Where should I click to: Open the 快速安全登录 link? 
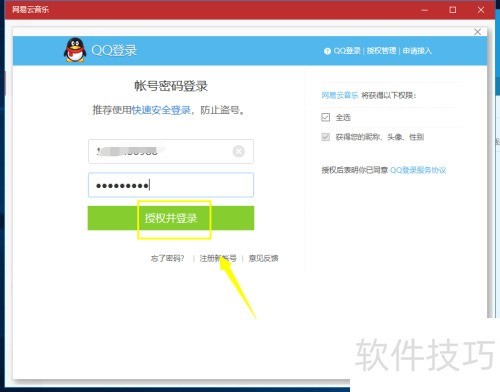click(x=161, y=110)
